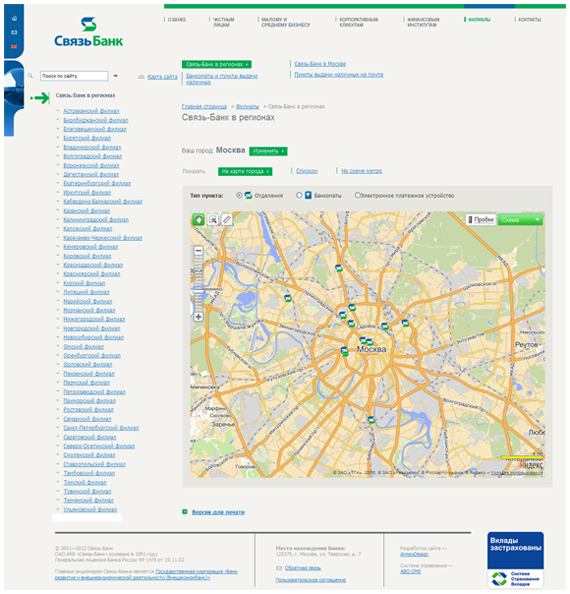The width and height of the screenshot is (570, 594).
Task: Click the northernmost branch marker on the map
Action: click(x=339, y=268)
